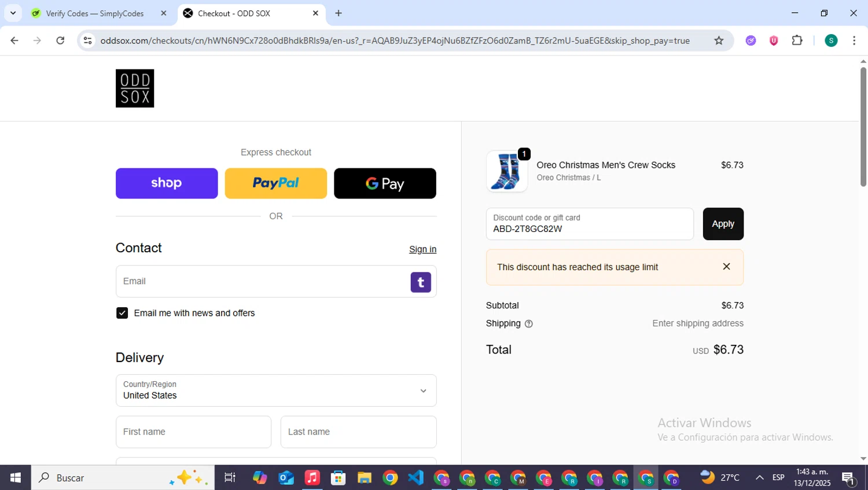Focus the Last name field
Screen dimensions: 868x490
point(358,432)
